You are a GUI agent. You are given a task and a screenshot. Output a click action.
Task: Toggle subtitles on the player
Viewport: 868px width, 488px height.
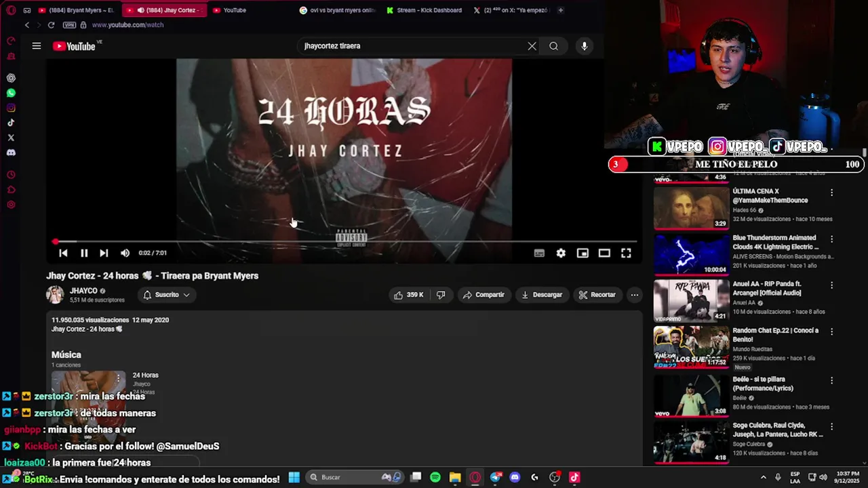[x=539, y=253]
